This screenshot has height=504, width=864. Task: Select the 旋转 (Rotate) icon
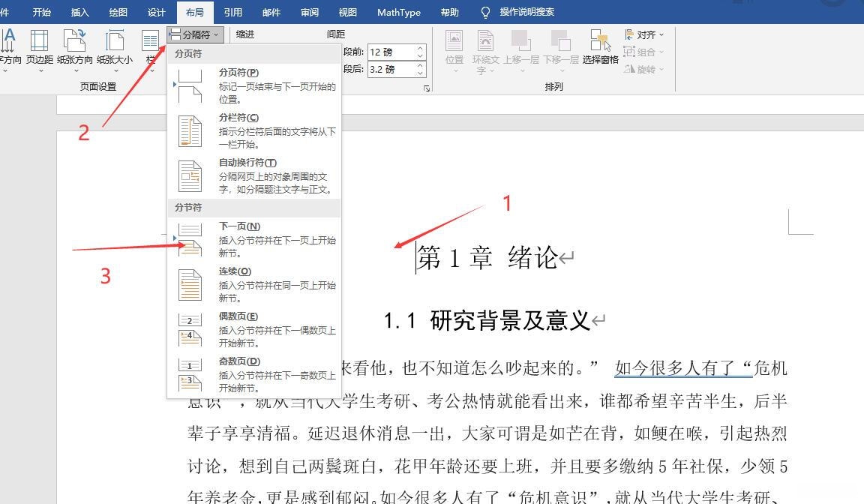pos(641,67)
